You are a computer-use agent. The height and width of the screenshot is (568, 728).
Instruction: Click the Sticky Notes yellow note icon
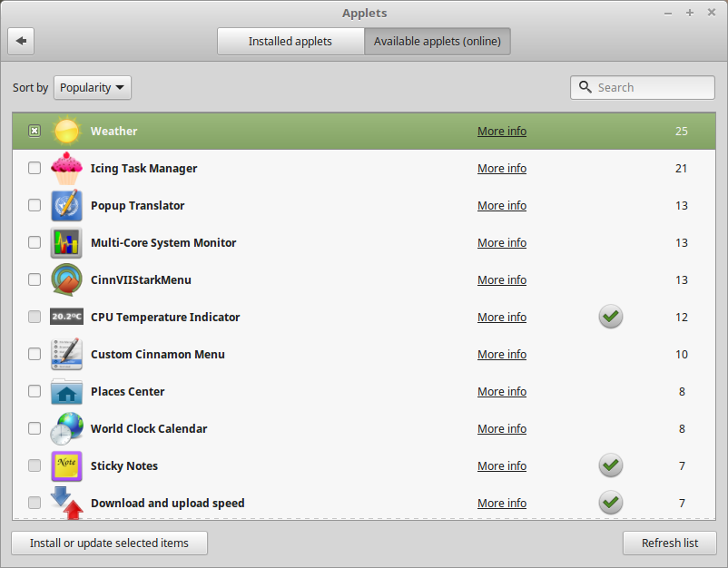[x=66, y=465]
